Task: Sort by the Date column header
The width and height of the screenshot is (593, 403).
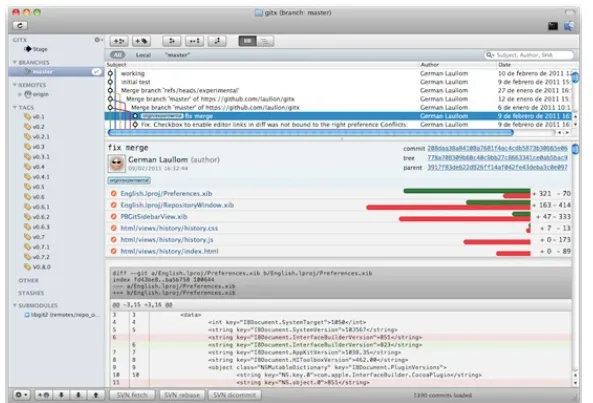Action: tap(534, 65)
